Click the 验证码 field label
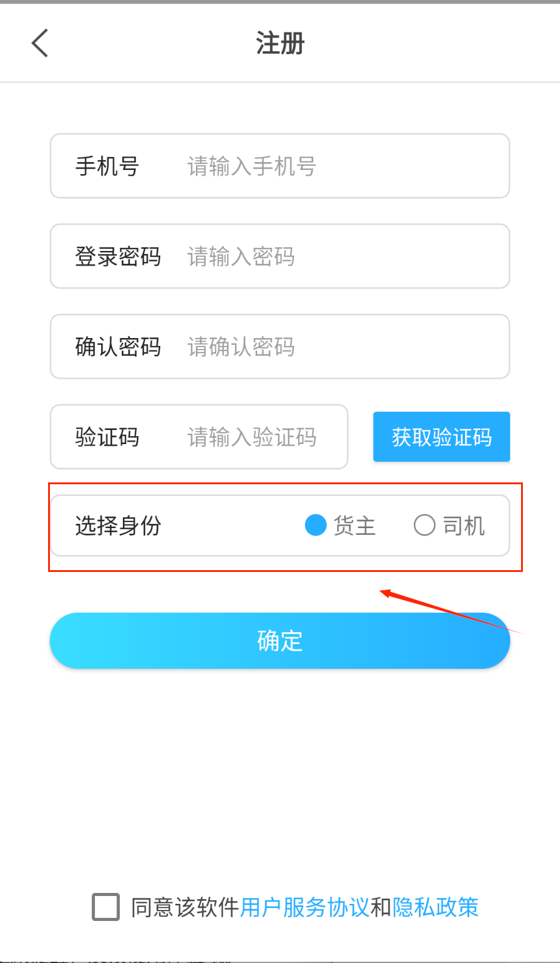This screenshot has height=963, width=560. [x=107, y=437]
